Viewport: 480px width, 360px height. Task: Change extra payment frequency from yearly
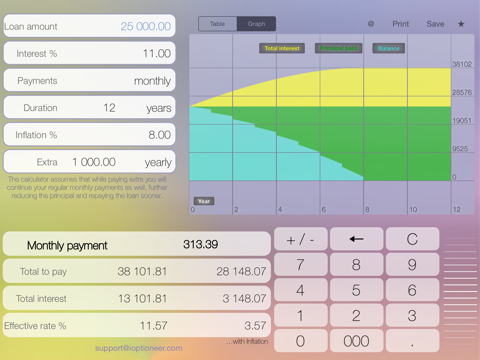pos(158,162)
